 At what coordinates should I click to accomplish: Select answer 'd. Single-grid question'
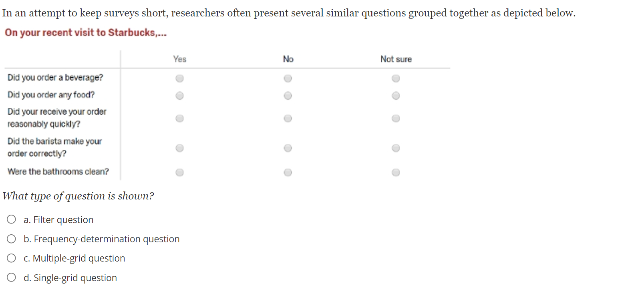coord(11,277)
